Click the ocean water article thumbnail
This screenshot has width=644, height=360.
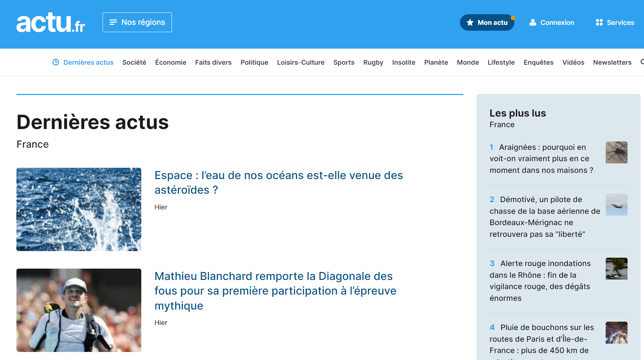pos(79,209)
